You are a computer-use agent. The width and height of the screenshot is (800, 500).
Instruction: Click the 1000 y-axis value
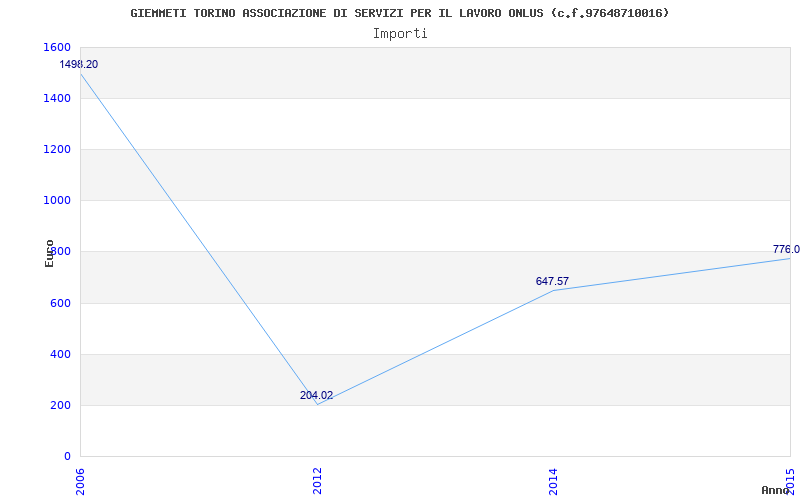[x=57, y=201]
